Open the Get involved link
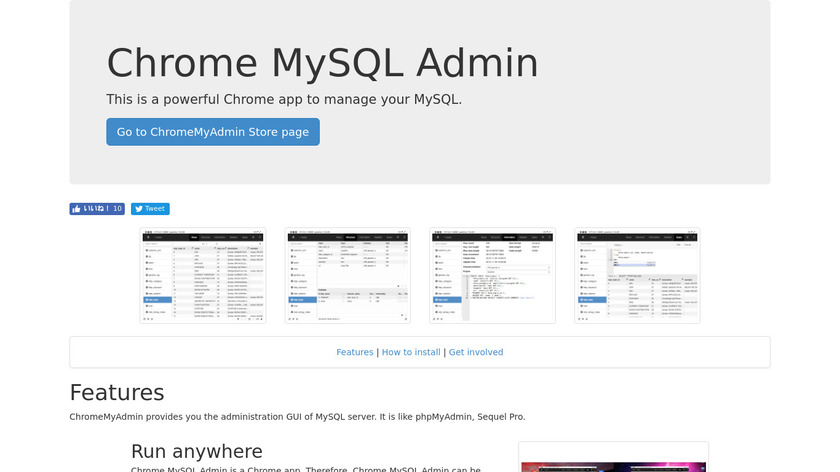Screen dimensions: 840x472 [476, 352]
